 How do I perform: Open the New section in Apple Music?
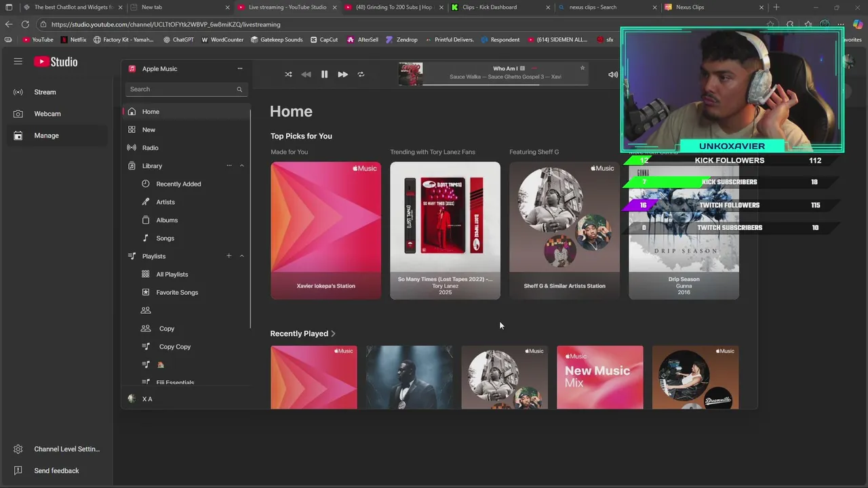tap(186, 129)
